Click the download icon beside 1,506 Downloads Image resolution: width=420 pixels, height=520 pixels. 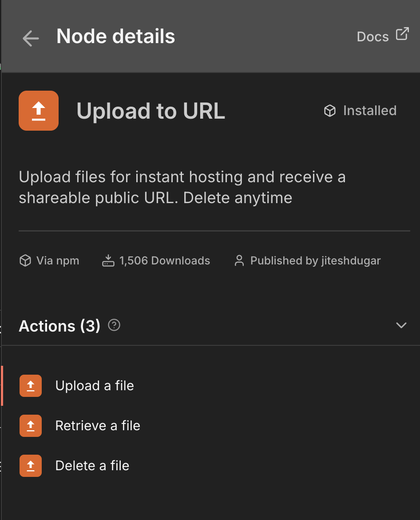coord(108,260)
